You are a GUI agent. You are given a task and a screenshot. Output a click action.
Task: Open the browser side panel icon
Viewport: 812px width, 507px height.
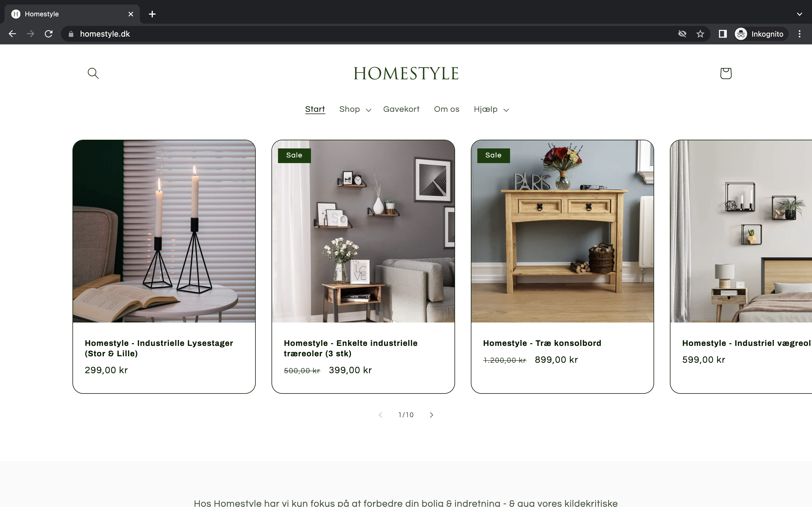point(723,34)
